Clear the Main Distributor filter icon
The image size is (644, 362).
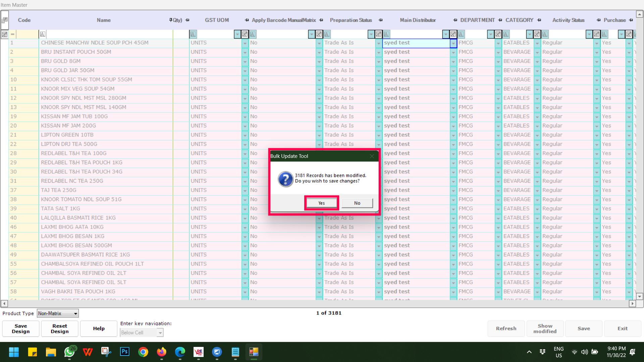(453, 34)
